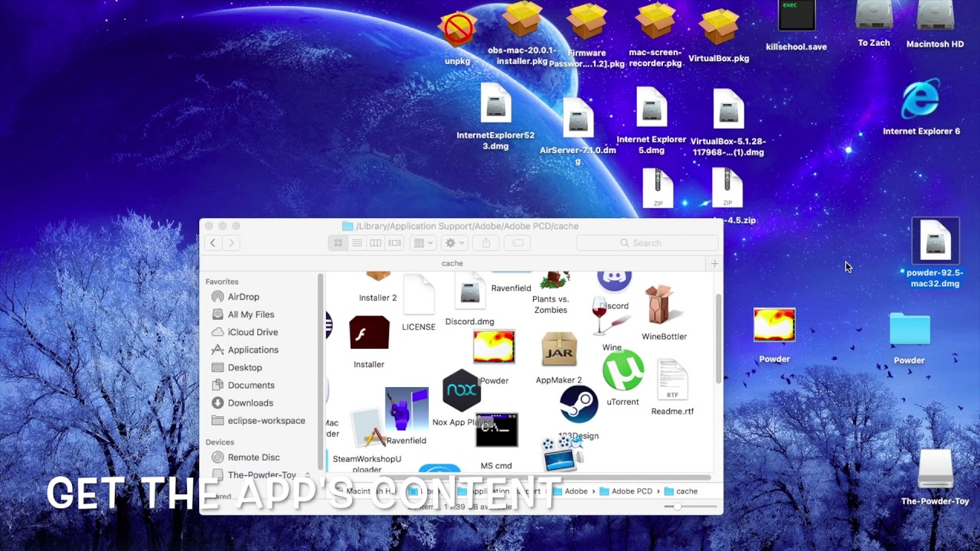This screenshot has height=551, width=980.
Task: Select Ravenfield icon with purple soldier
Action: coord(407,409)
